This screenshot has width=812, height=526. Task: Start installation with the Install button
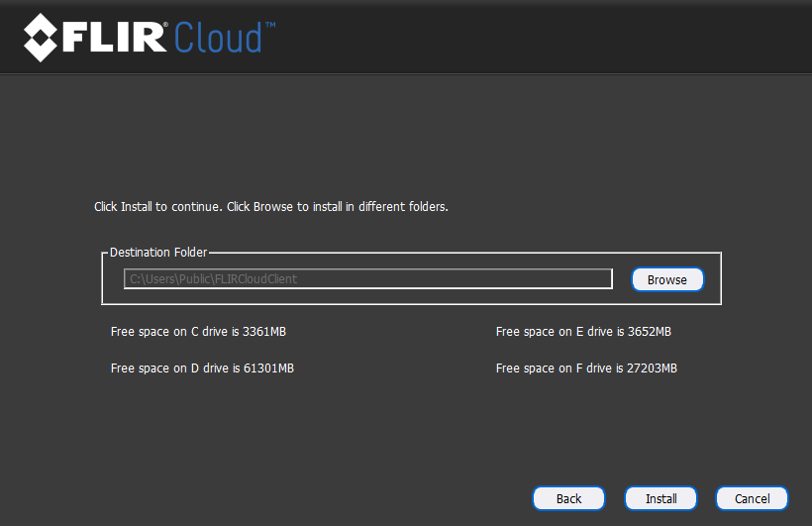(660, 498)
